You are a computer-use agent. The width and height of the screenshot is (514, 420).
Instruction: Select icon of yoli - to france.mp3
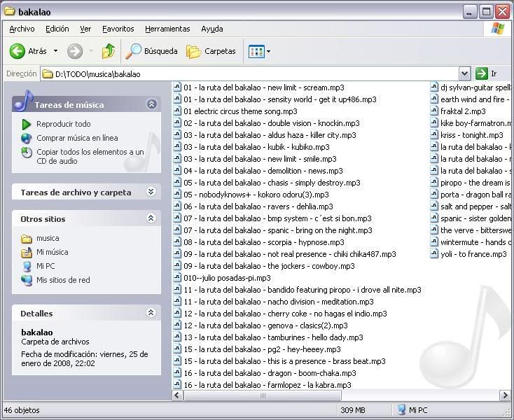tap(434, 253)
